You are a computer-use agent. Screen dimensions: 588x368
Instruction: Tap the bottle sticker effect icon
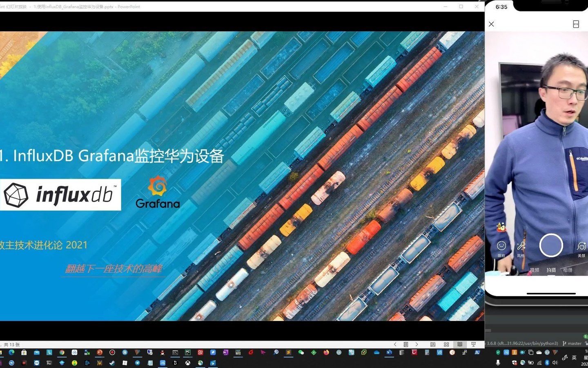(x=501, y=227)
